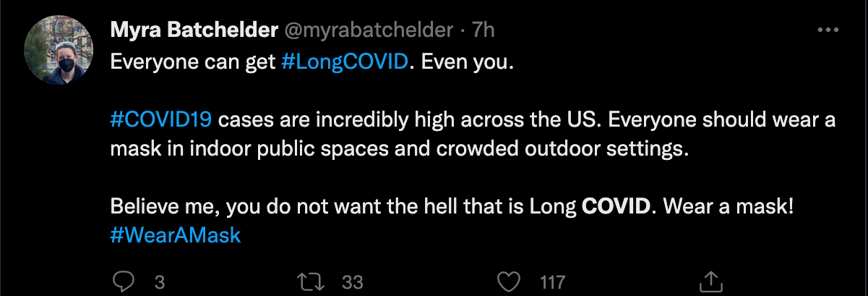Viewport: 868px width, 296px height.
Task: Click the retweet count of 33
Action: 352,281
